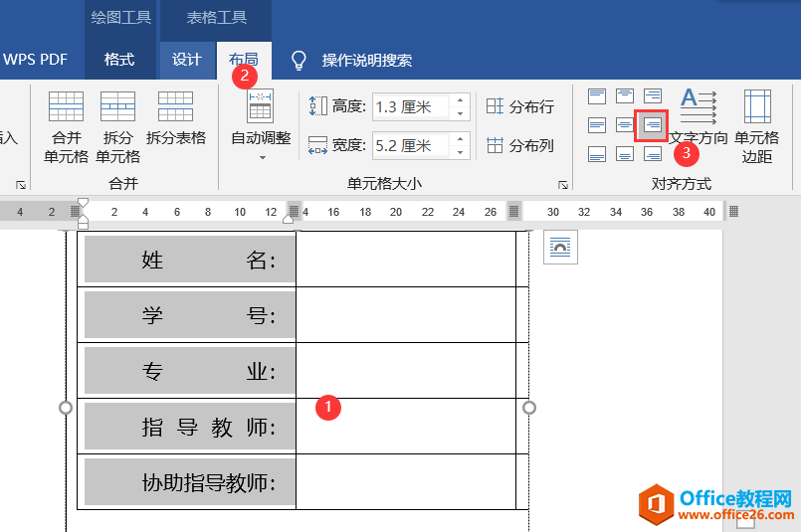Switch to the Layout (布局) tab

click(244, 60)
